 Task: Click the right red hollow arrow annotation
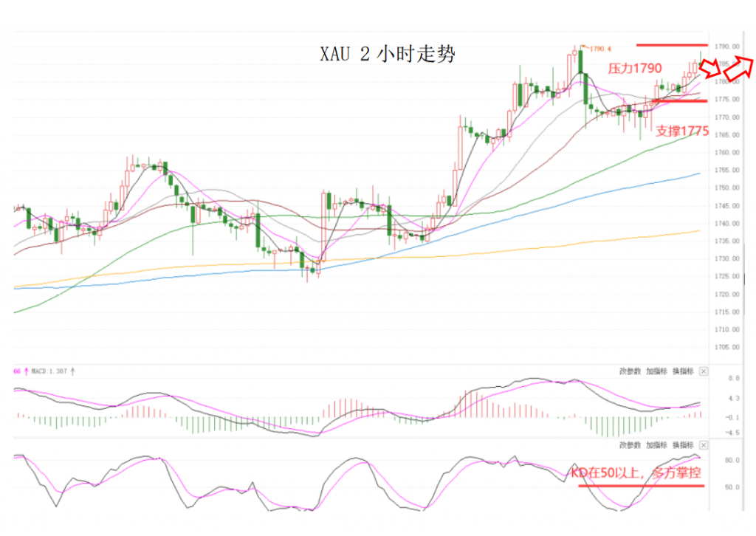[738, 68]
